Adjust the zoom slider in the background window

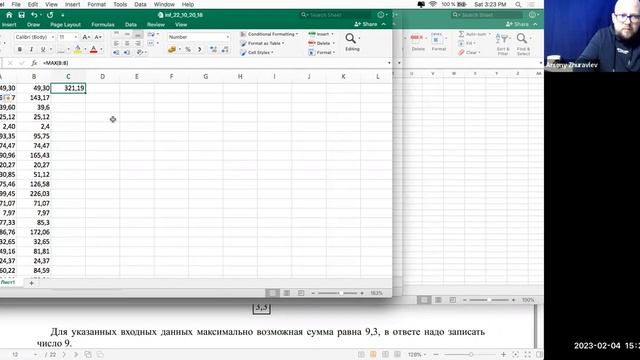(489, 300)
